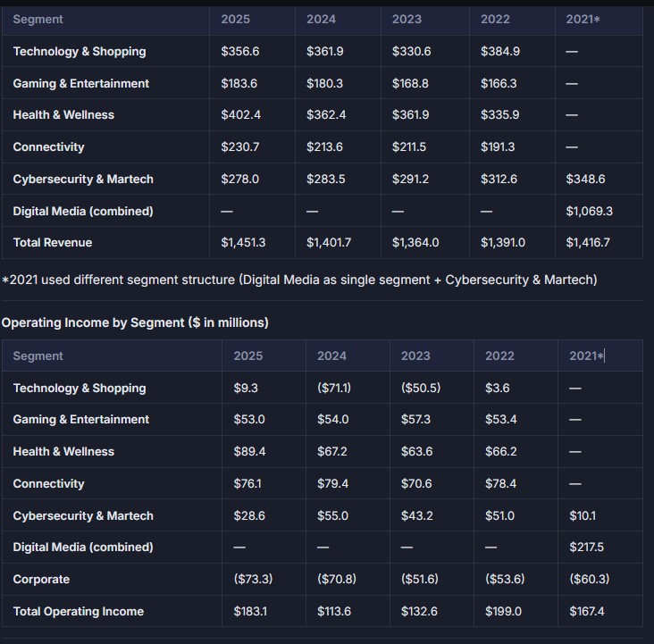Click the $168.8 revenue cell
The width and height of the screenshot is (654, 644).
(x=410, y=83)
